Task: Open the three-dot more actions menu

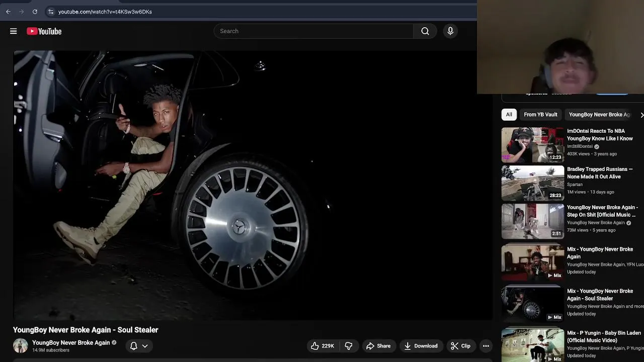Action: click(486, 346)
